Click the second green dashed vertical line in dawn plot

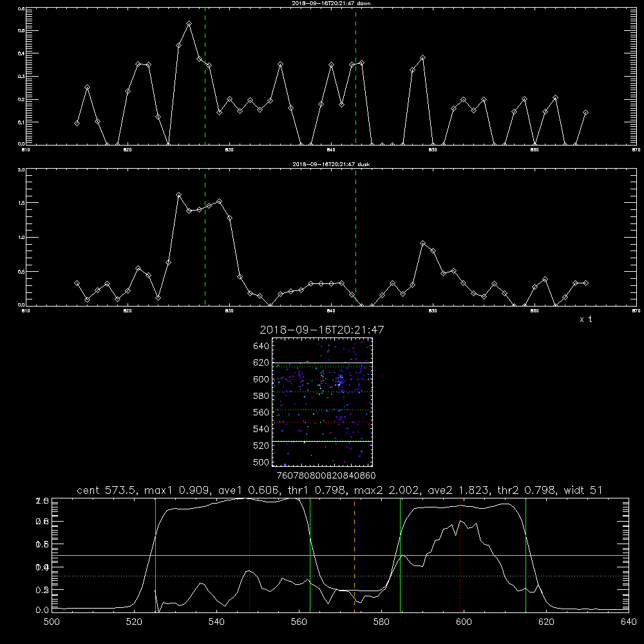click(355, 76)
